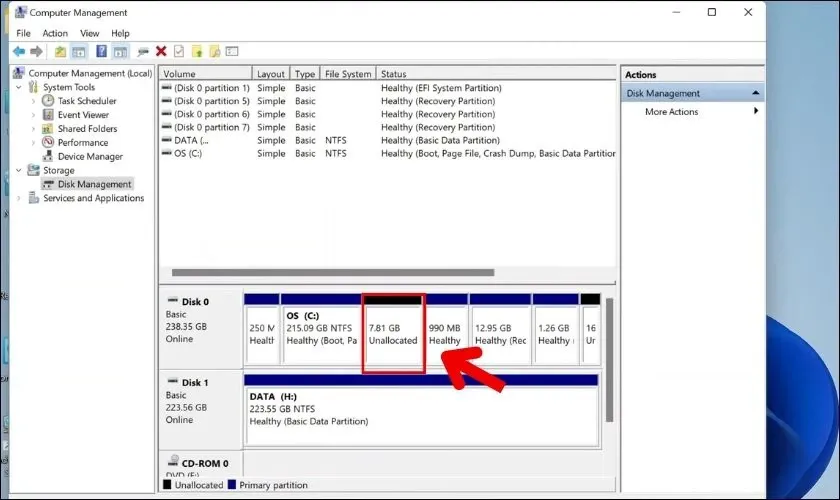Viewport: 840px width, 500px height.
Task: Select OS (C:) row in volume list
Action: (186, 154)
